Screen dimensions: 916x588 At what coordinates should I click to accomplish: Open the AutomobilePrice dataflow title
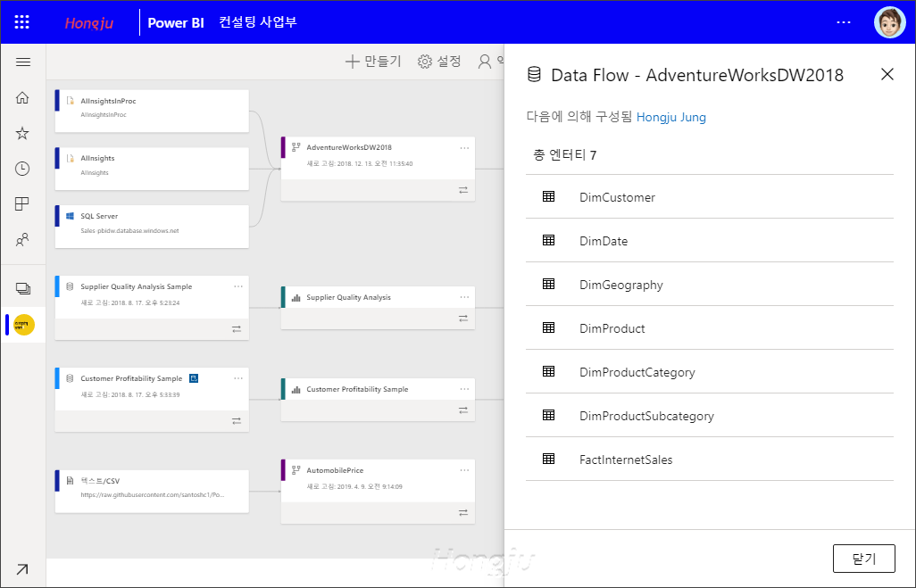pyautogui.click(x=335, y=470)
